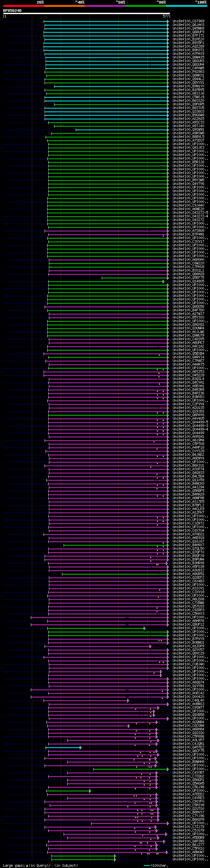The height and width of the screenshot is (868, 210).
Task: Open hit UniRef100_Q6RUF9
Action: pyautogui.click(x=188, y=32)
